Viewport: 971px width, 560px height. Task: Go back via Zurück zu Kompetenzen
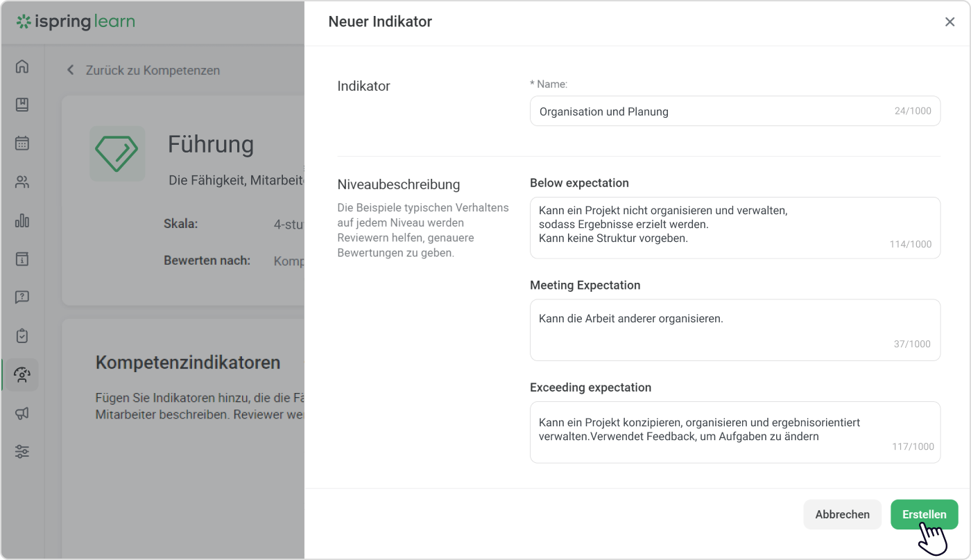tap(143, 70)
